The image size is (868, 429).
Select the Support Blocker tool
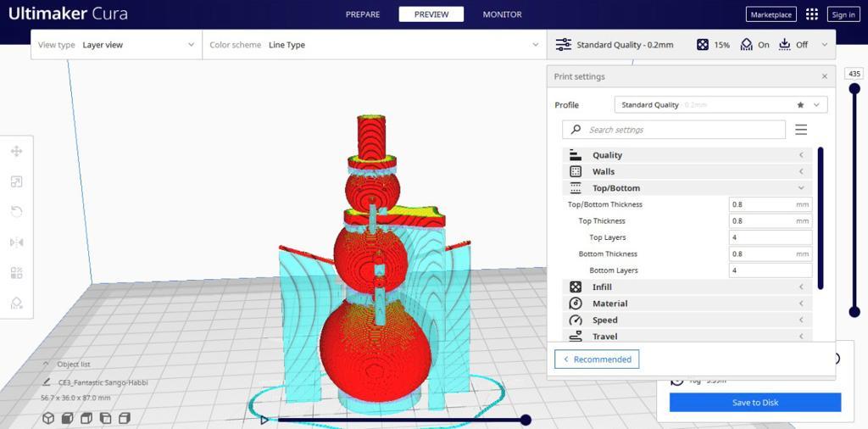[x=17, y=303]
